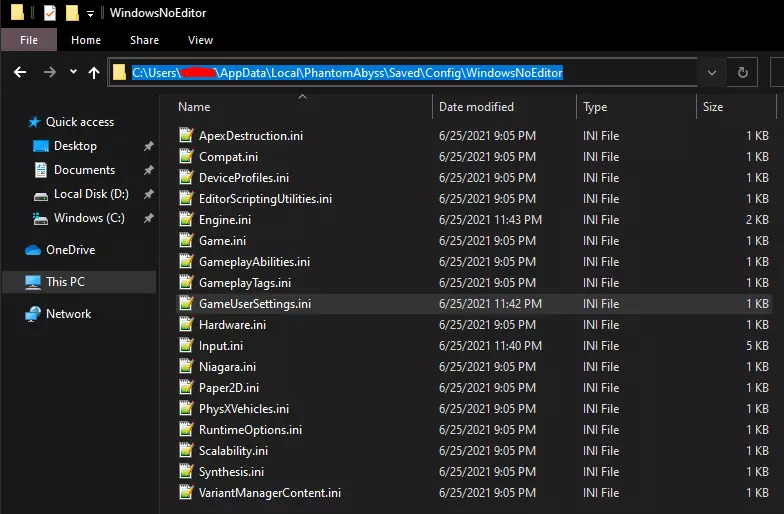The image size is (784, 514).
Task: Click the Properties checkmark icon in title bar
Action: point(50,12)
